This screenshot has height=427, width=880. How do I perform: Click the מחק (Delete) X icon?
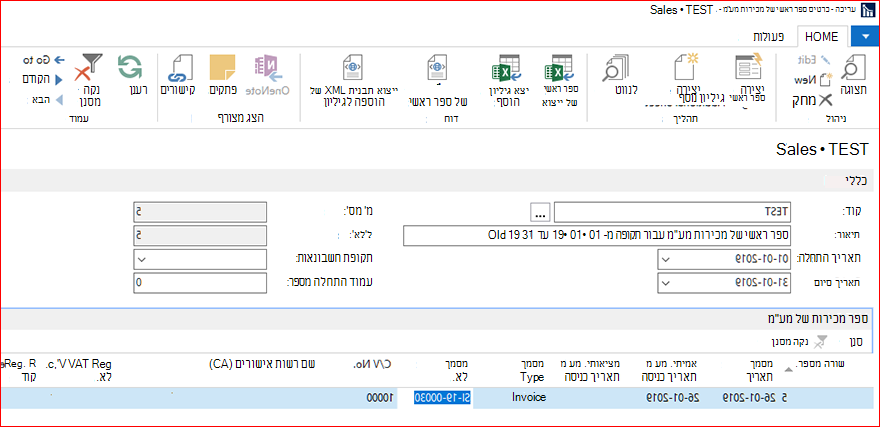click(826, 100)
